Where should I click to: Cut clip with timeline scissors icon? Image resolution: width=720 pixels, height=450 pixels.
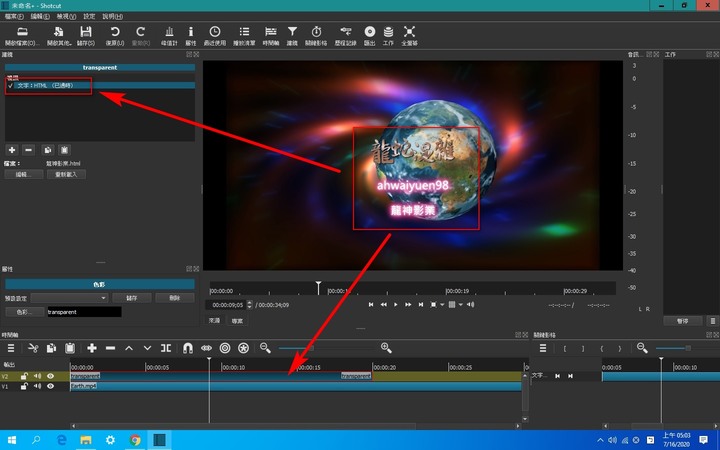pyautogui.click(x=33, y=348)
